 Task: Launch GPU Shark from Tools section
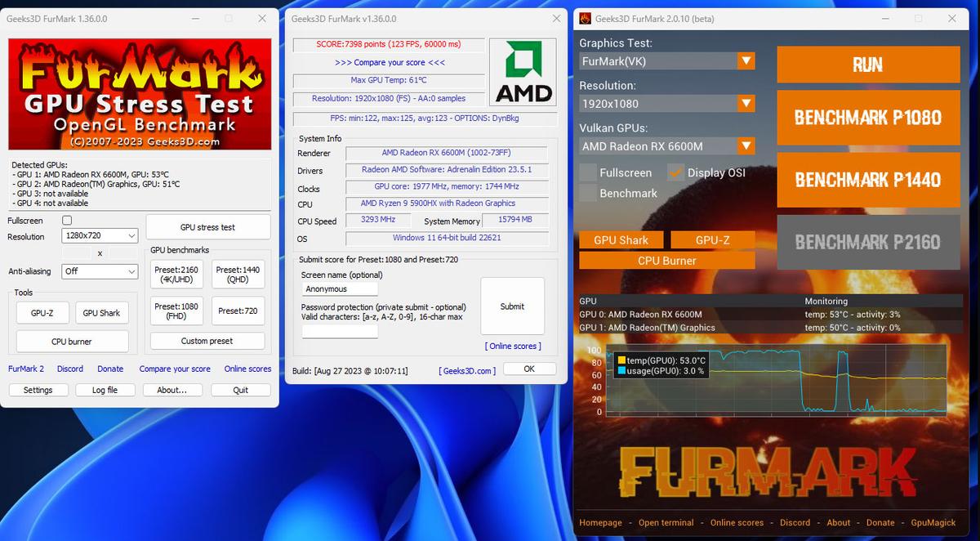[102, 313]
